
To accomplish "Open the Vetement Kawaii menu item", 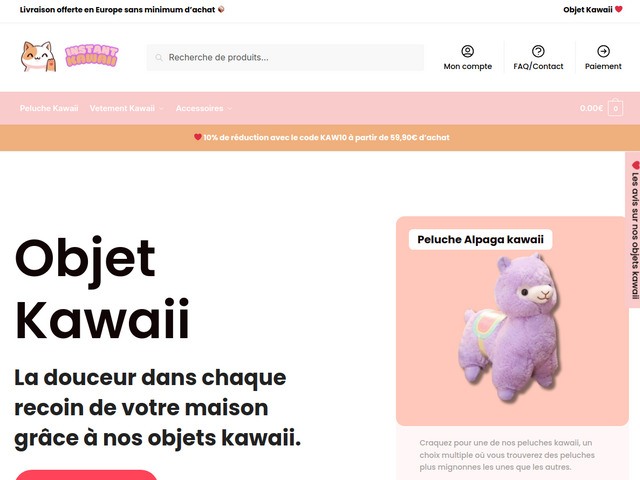I will [122, 108].
